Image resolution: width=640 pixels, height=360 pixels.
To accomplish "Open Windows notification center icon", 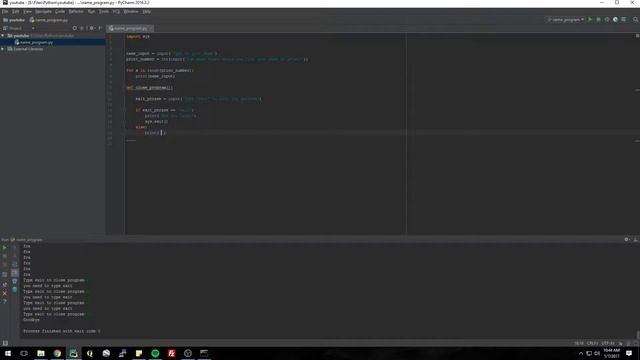I will tap(629, 353).
